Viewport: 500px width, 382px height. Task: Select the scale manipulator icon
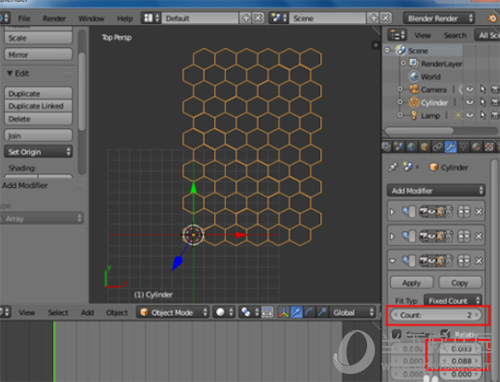pos(322,312)
